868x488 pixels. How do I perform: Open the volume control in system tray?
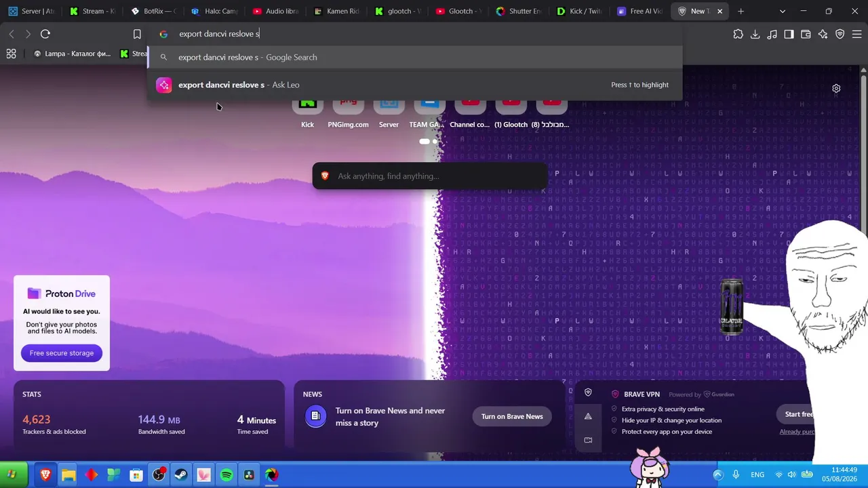pyautogui.click(x=792, y=474)
